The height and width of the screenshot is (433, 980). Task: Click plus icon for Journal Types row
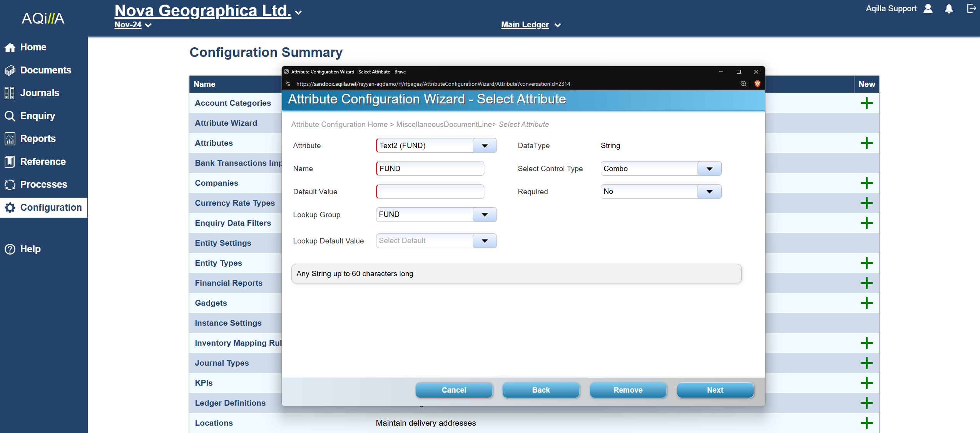point(866,363)
